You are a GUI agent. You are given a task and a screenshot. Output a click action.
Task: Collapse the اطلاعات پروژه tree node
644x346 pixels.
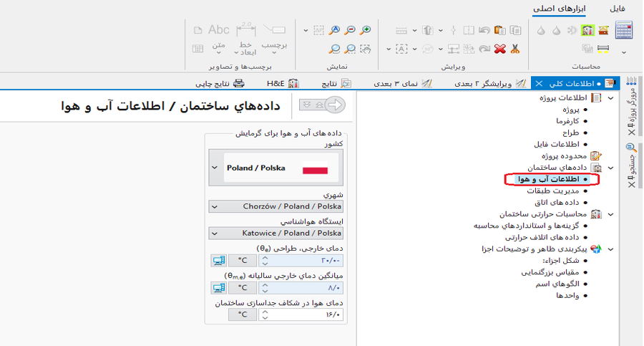click(x=610, y=97)
